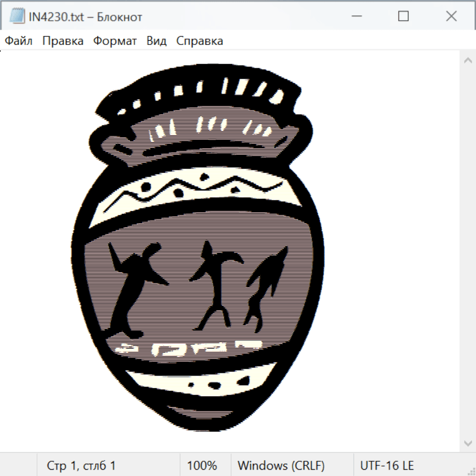476x476 pixels.
Task: Click the Windows (CRLF) status field
Action: 281,465
